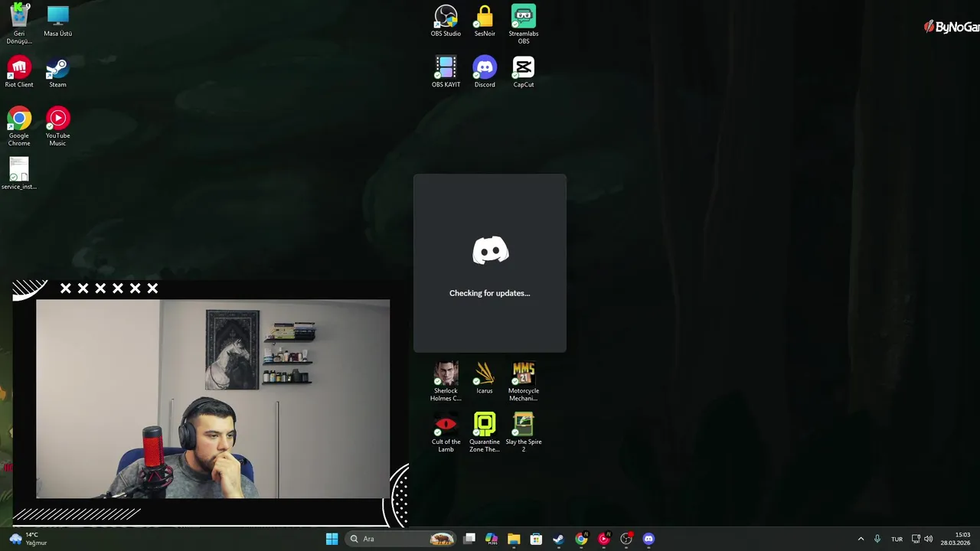
Task: Open the Google Chrome desktop shortcut
Action: click(19, 126)
